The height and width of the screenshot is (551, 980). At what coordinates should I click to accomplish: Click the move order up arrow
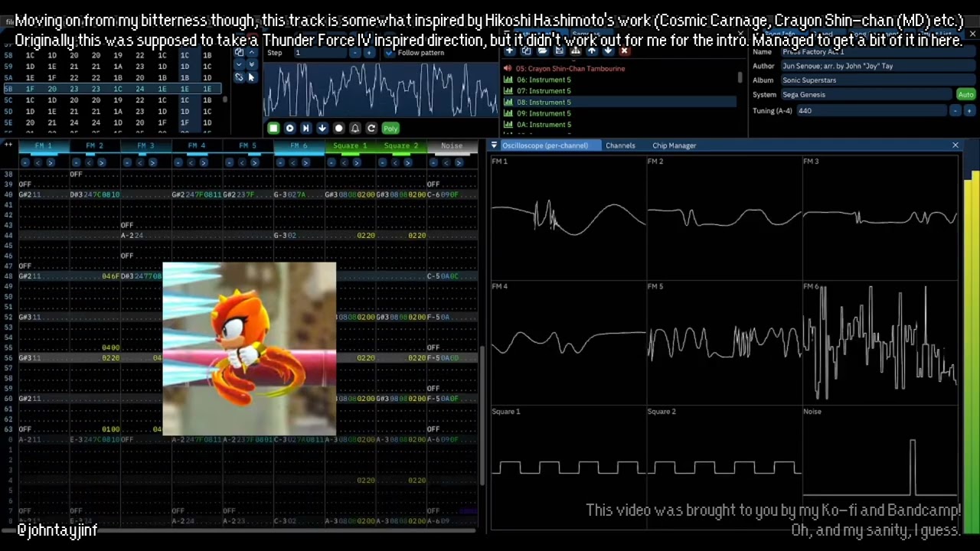(252, 52)
